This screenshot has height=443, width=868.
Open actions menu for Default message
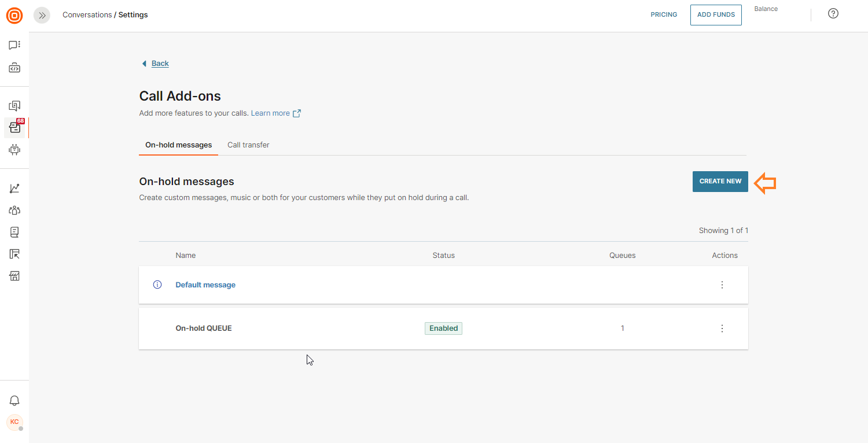[722, 285]
